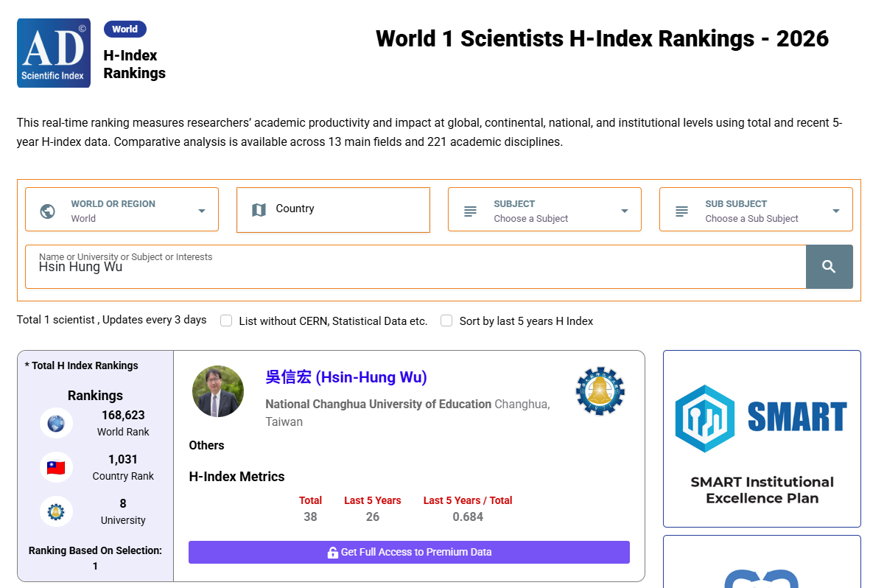Open SMART Institutional Excellence Plan banner
Viewport: 870px width, 588px height.
pyautogui.click(x=762, y=438)
